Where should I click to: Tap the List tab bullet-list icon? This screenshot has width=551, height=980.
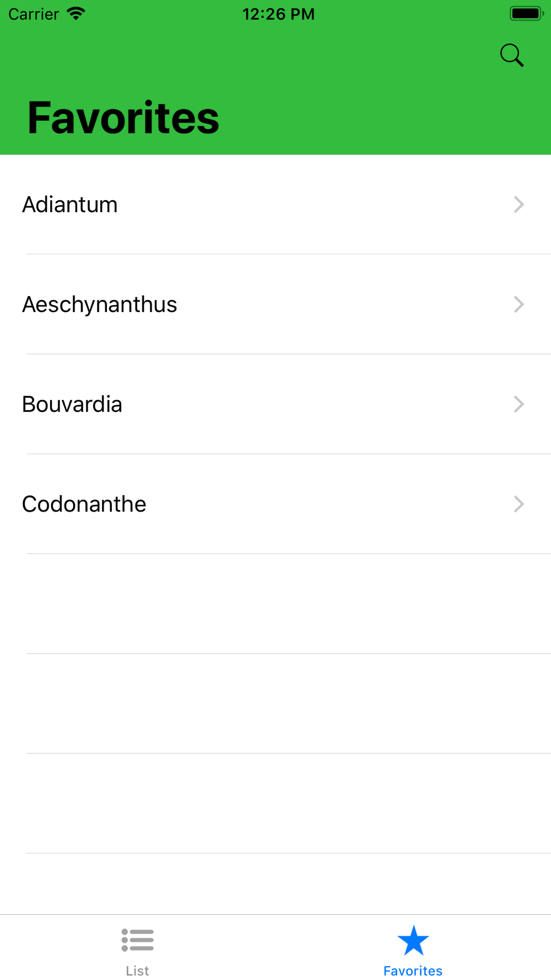[x=138, y=940]
